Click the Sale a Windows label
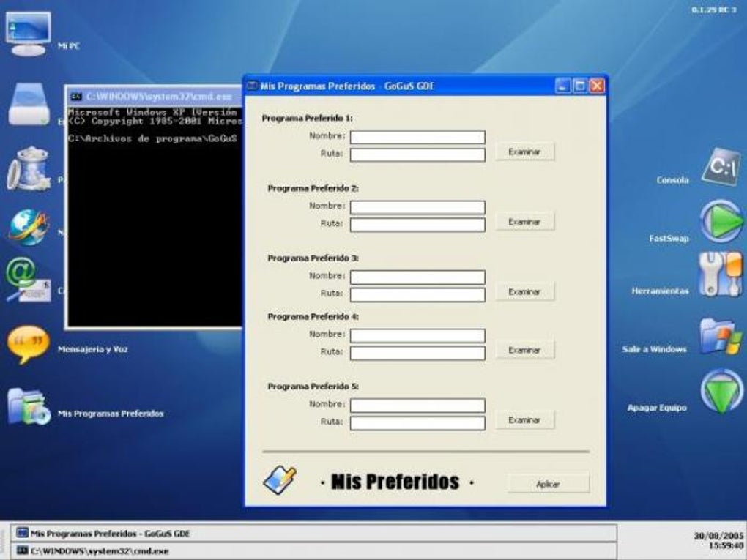The height and width of the screenshot is (560, 747). (654, 349)
